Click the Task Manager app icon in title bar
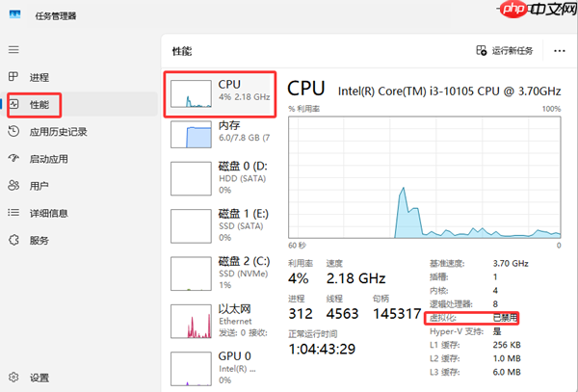Viewport: 578px width, 392px height. (14, 14)
